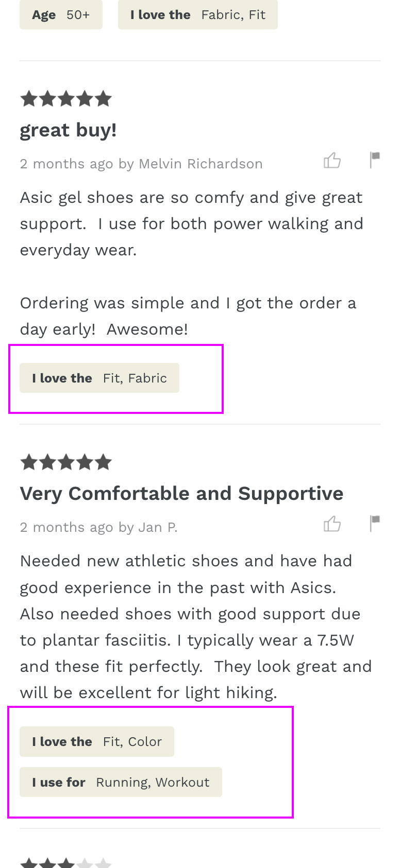Click five-star rating above "great buy!"
The width and height of the screenshot is (400, 868).
point(66,99)
